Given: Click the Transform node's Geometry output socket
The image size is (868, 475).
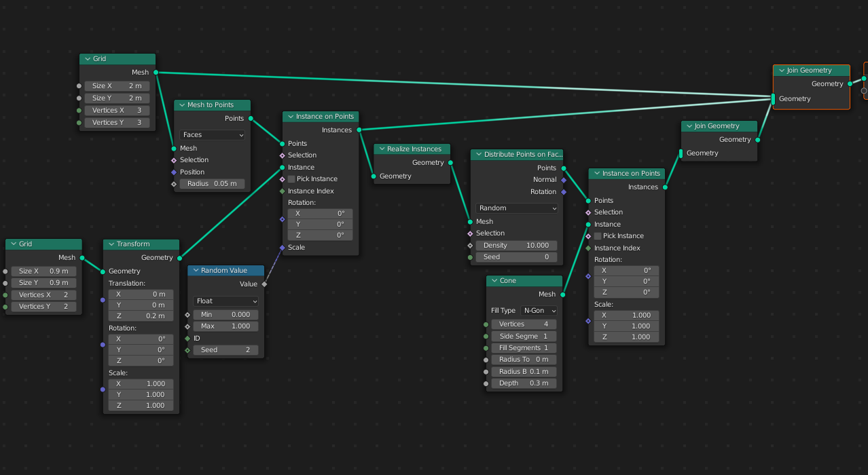Looking at the screenshot, I should (x=179, y=258).
